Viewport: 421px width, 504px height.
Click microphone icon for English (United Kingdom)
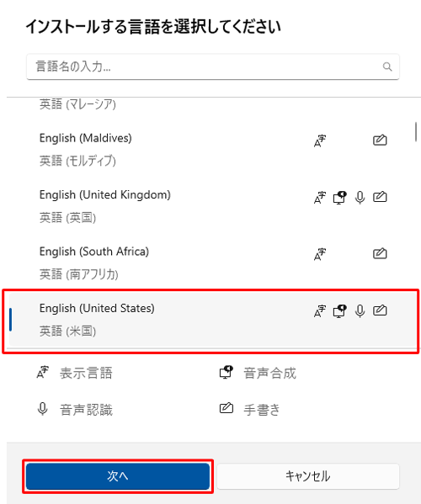point(360,198)
